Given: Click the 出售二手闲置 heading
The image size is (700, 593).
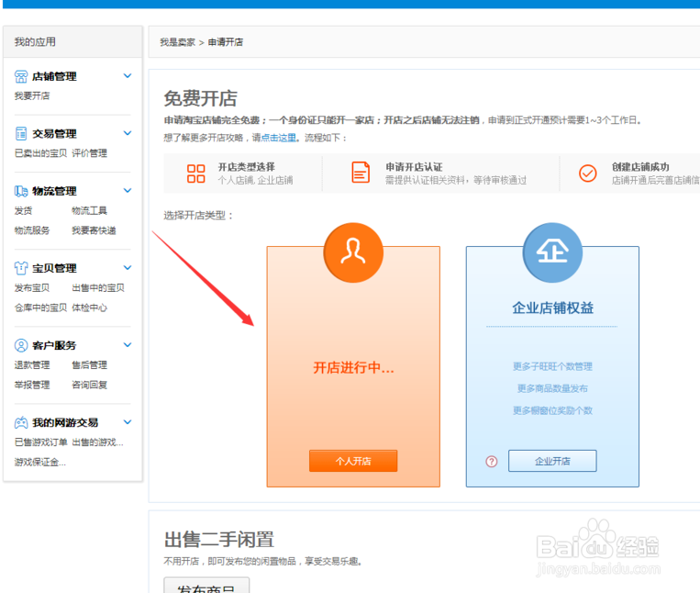Looking at the screenshot, I should 218,540.
